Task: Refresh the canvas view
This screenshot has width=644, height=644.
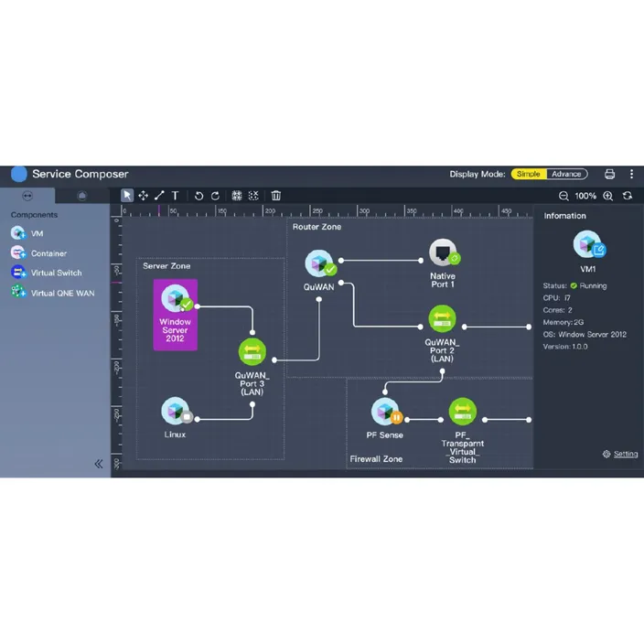Action: (x=628, y=196)
